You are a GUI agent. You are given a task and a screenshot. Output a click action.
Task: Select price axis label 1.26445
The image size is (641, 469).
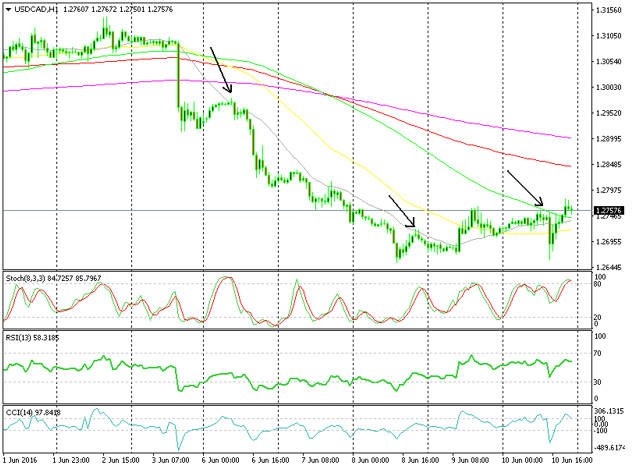coord(610,268)
